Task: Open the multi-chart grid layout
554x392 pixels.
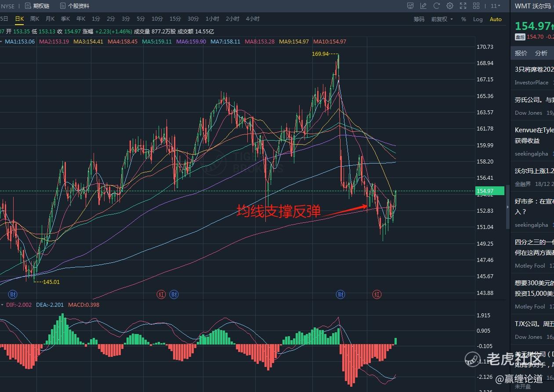Action: click(476, 6)
